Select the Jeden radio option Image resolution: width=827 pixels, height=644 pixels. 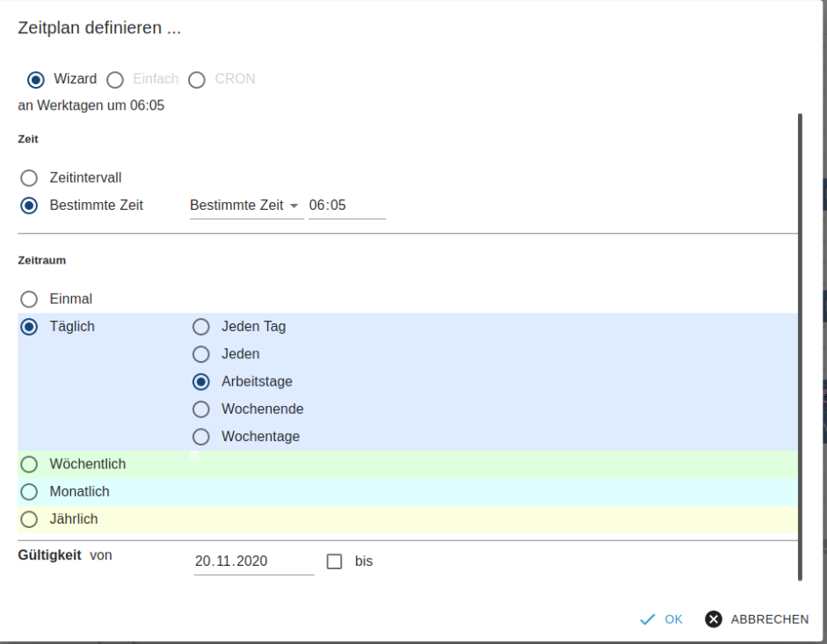[201, 354]
